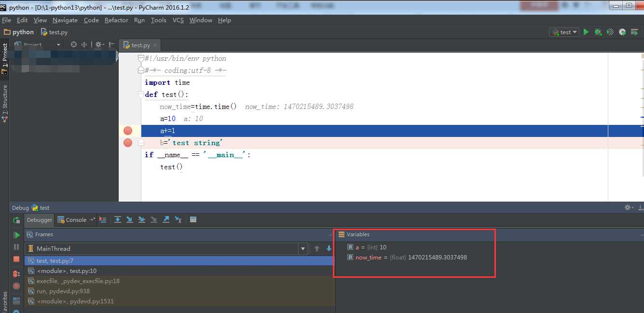
Task: Select frame 'run, pydevd.py:938'
Action: point(179,291)
